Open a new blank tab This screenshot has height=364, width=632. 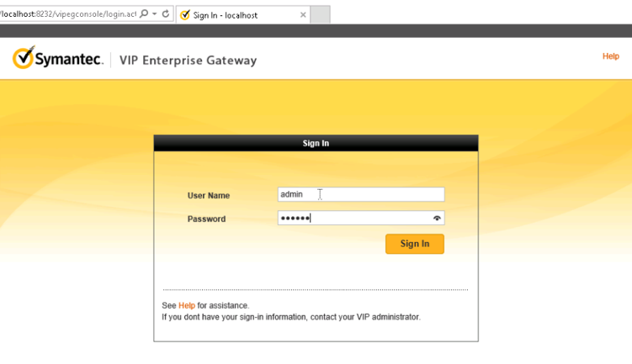[x=320, y=14]
